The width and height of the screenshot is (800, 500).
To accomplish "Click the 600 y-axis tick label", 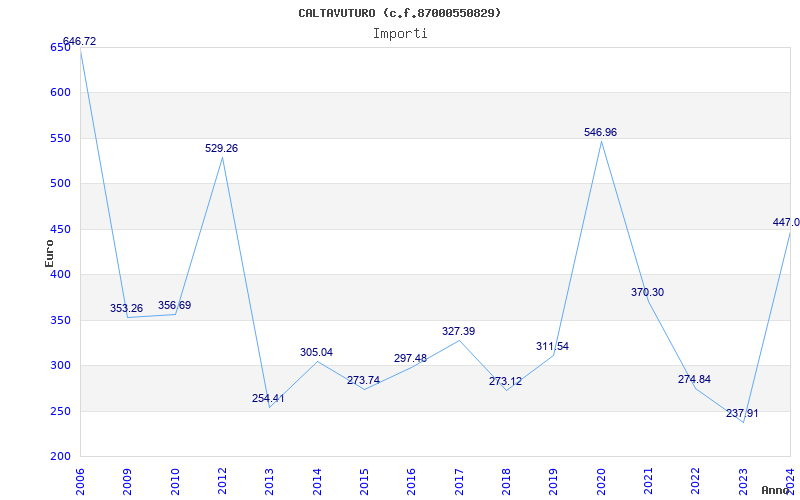I will (x=60, y=93).
